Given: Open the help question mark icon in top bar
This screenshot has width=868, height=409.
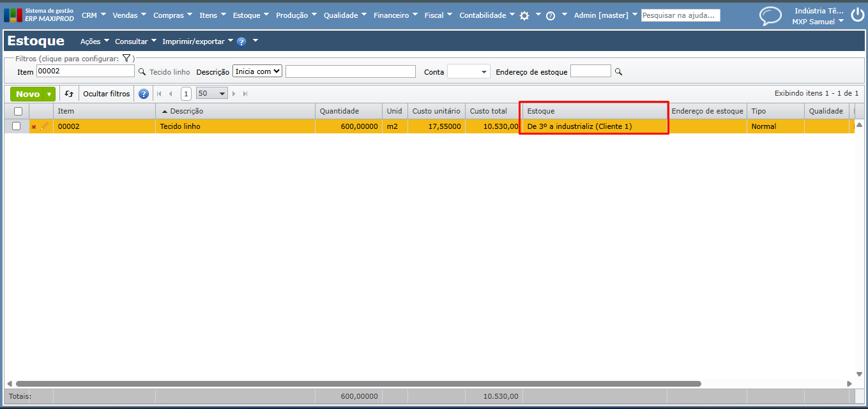Looking at the screenshot, I should click(x=551, y=15).
